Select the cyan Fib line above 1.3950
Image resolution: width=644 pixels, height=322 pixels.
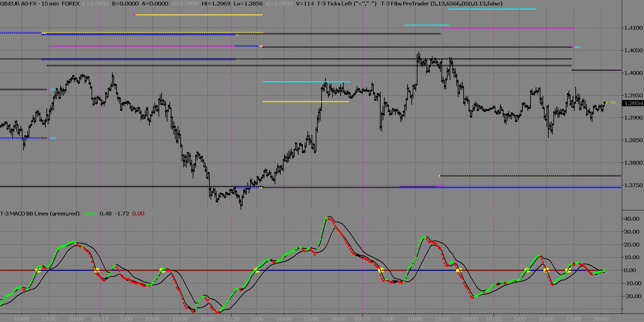(306, 82)
